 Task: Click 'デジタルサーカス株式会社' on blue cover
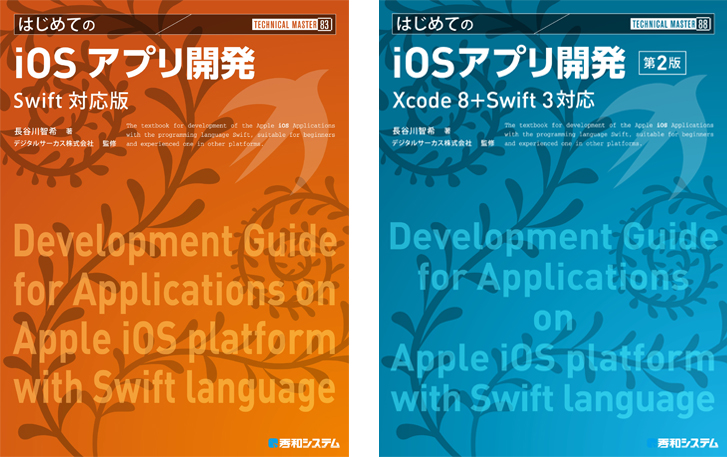(432, 143)
